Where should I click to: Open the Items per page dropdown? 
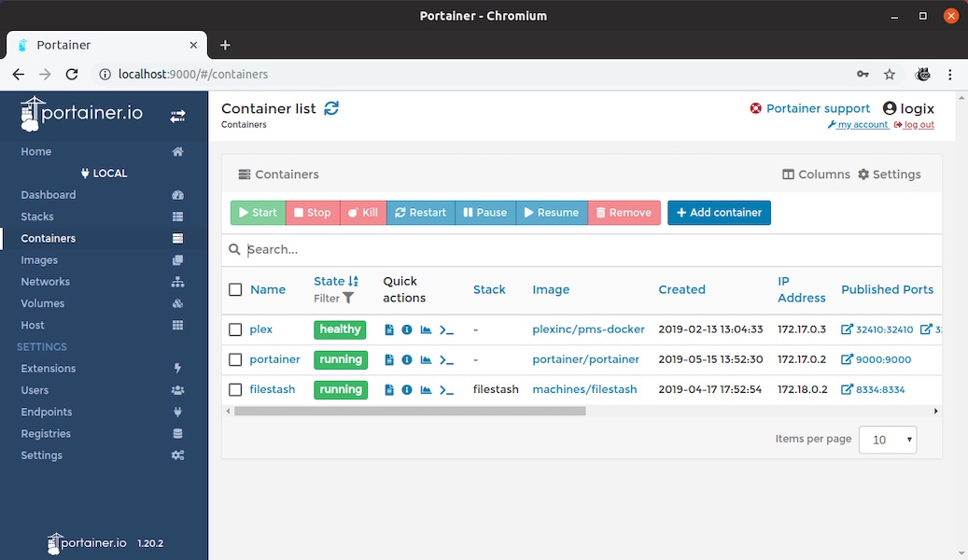(887, 439)
